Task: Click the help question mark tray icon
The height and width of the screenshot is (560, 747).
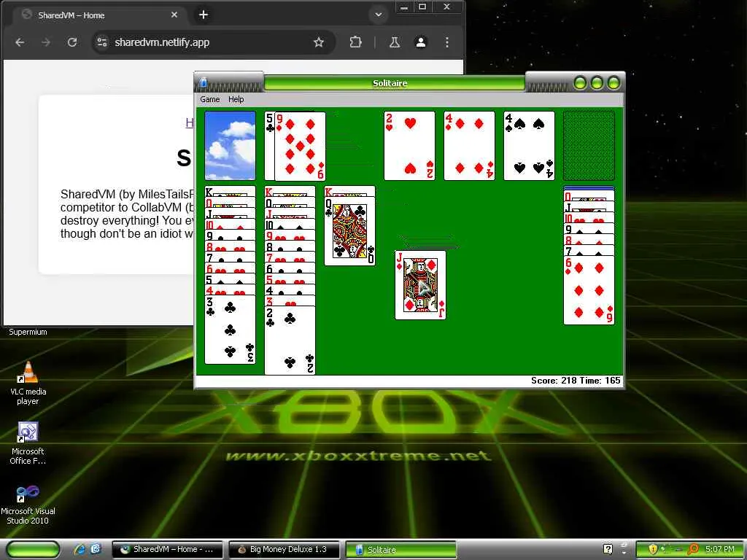Action: [608, 549]
